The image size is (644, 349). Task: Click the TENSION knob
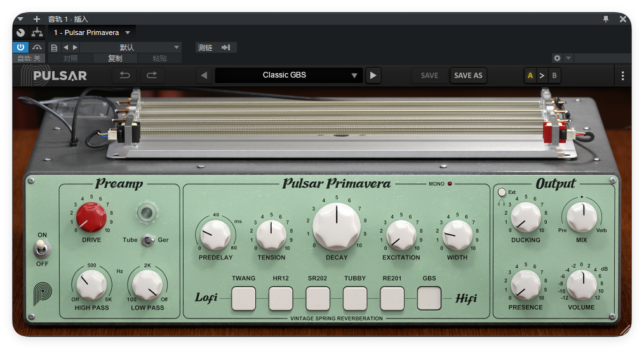[x=271, y=235]
